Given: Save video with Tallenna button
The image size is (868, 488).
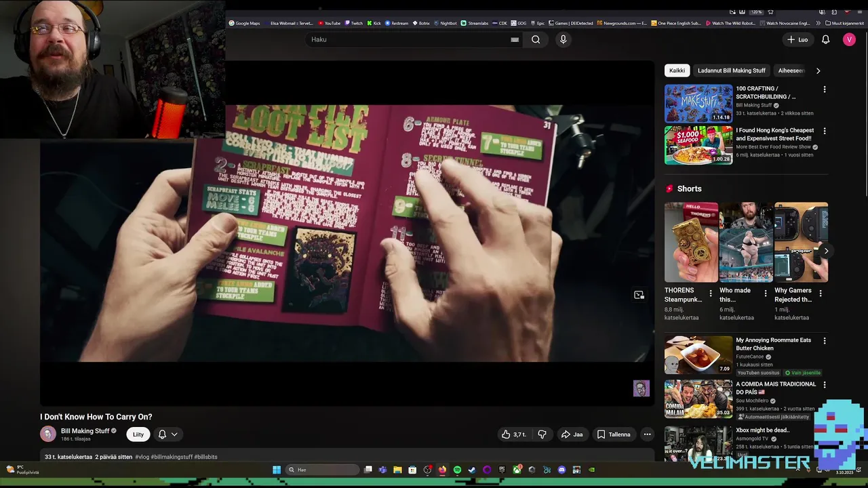Looking at the screenshot, I should (x=613, y=434).
